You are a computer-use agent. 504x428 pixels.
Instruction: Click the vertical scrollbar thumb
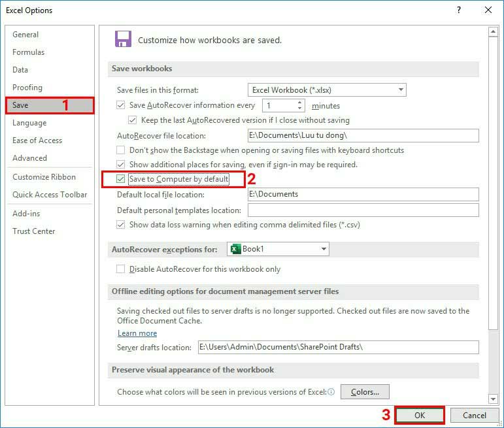tap(493, 183)
